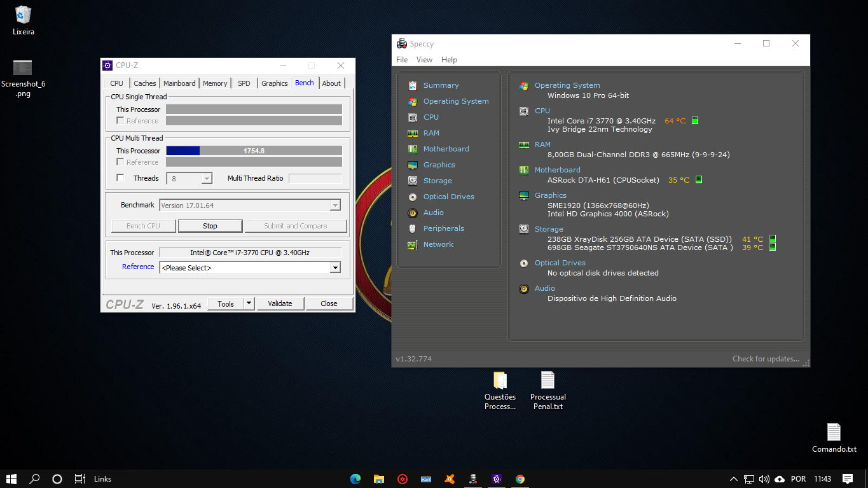Open Lixeira recycle bin desktop icon
The image size is (868, 488).
pyautogui.click(x=24, y=20)
